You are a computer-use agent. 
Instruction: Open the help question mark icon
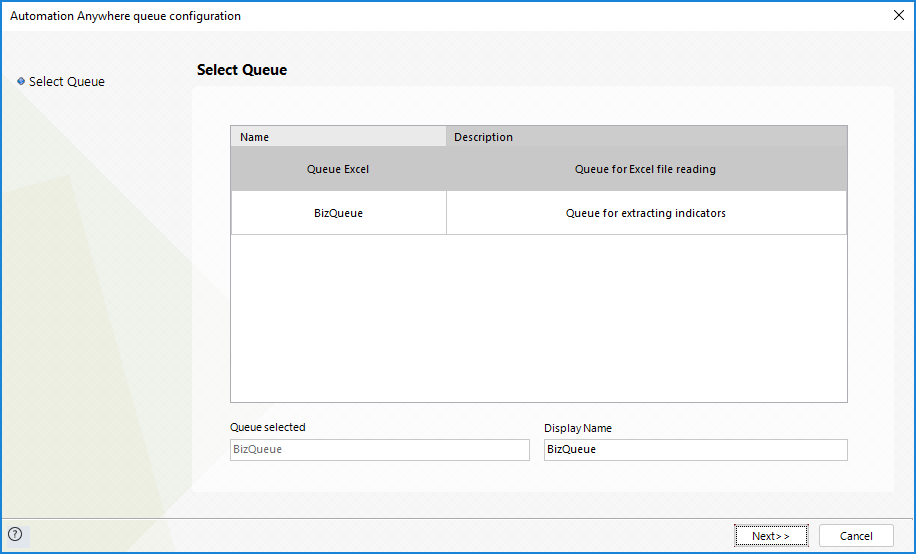[x=15, y=534]
